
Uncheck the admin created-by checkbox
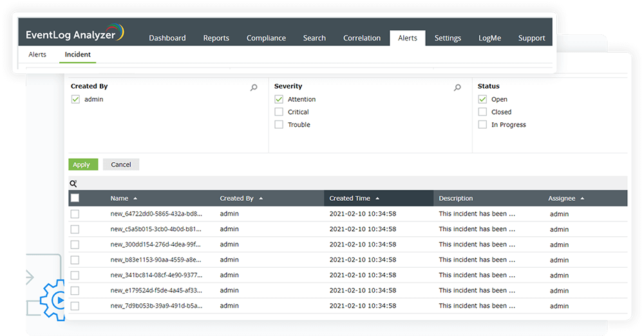tap(75, 99)
